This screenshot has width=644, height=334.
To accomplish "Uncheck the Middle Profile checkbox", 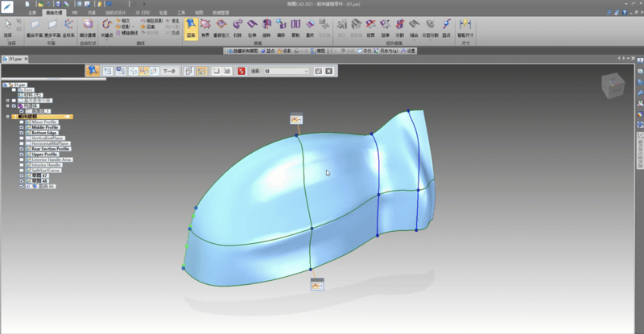I will [x=22, y=127].
